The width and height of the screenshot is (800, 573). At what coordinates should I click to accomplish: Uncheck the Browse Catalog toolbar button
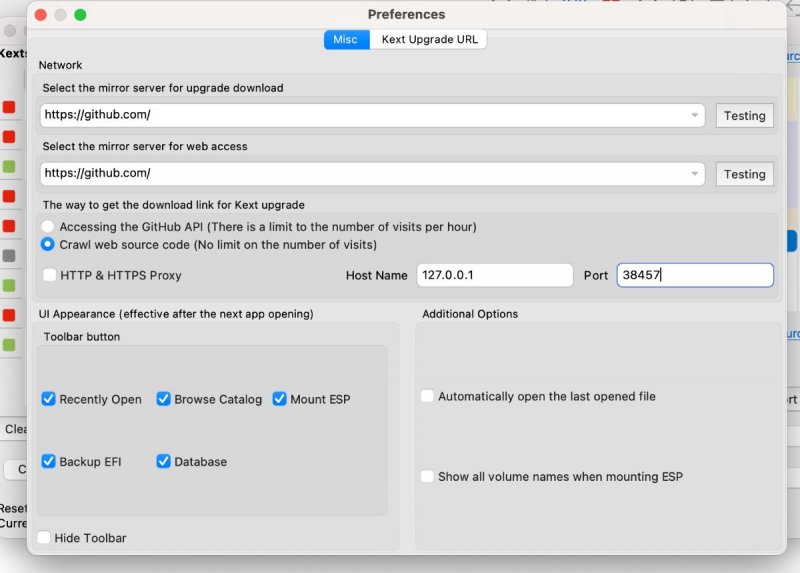click(x=164, y=399)
